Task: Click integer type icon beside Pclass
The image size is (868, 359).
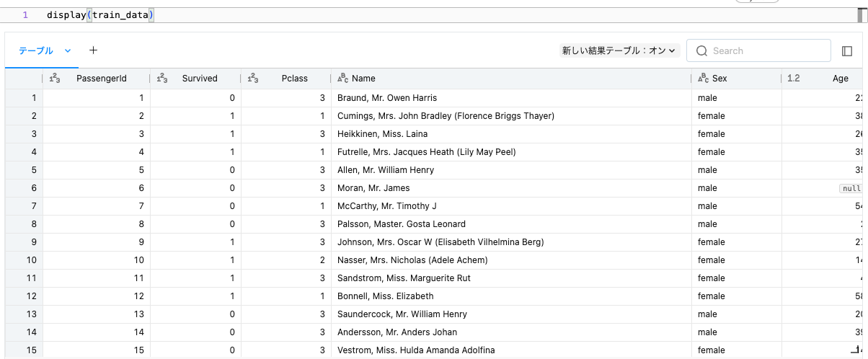Action: coord(253,79)
